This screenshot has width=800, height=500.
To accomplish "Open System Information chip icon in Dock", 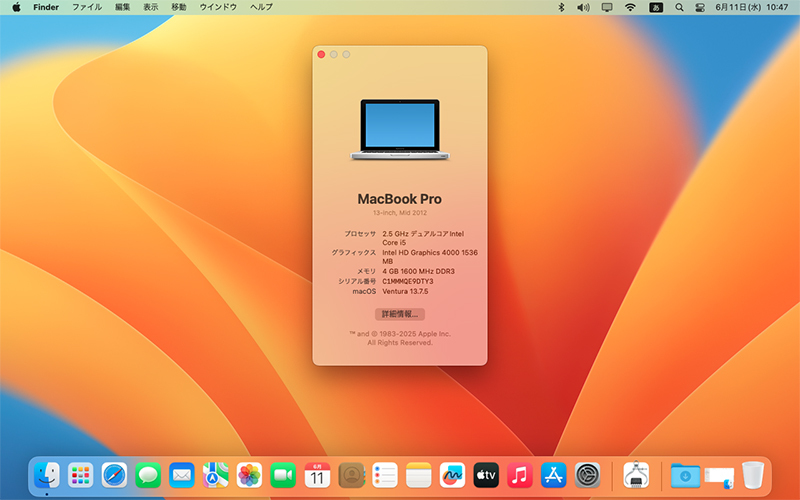I will tap(636, 476).
